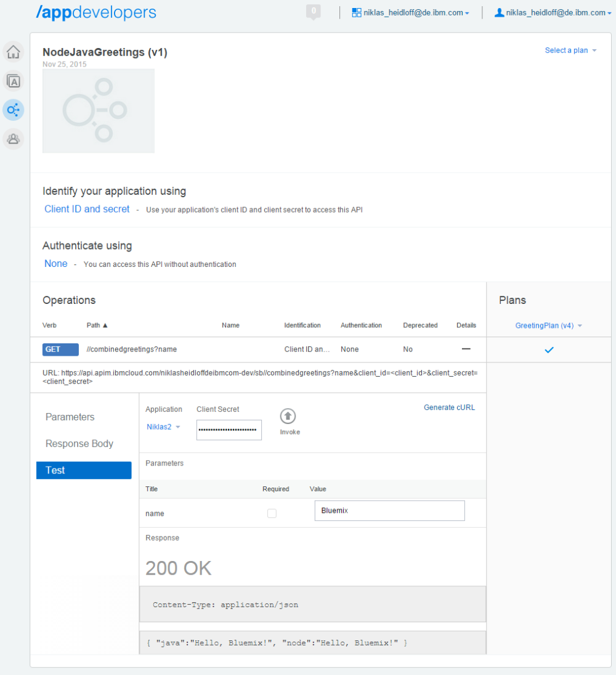Click the Client Secret input field
Image resolution: width=616 pixels, height=675 pixels.
tap(229, 430)
